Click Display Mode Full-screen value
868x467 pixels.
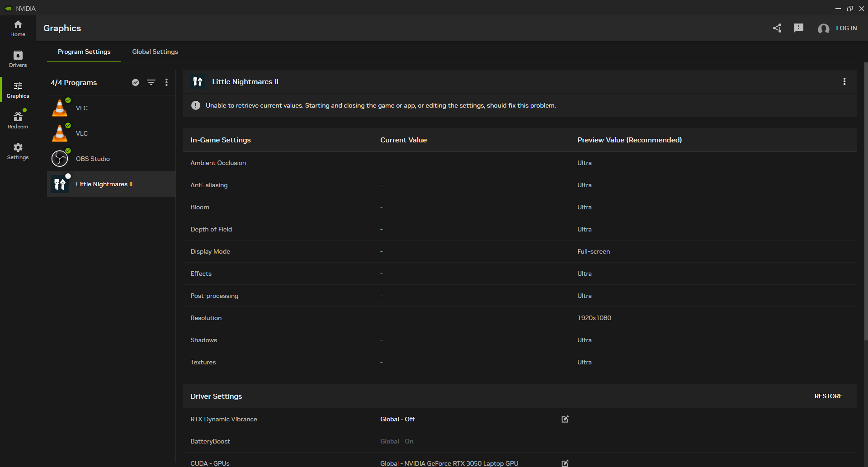tap(593, 251)
